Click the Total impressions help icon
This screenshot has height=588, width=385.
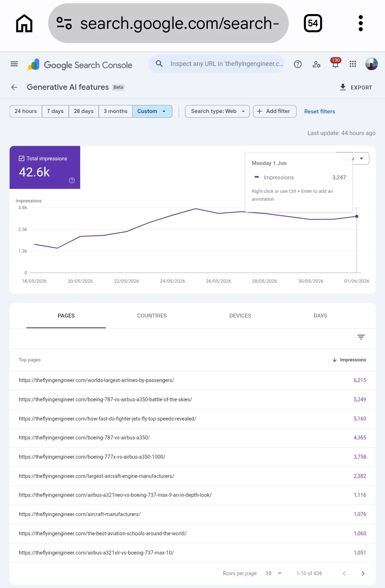72,180
